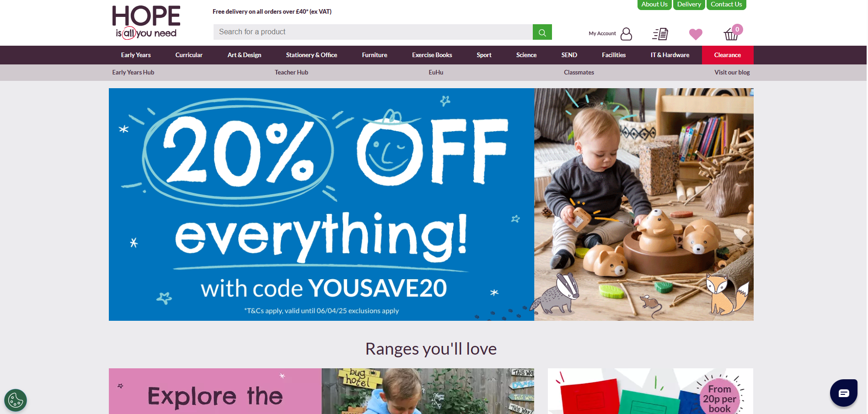
Task: Click the green search magnifier button
Action: pyautogui.click(x=542, y=32)
